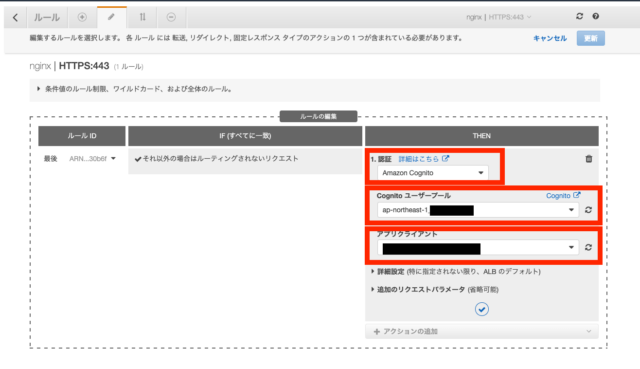Confirm the action with the checkmark circle
Viewport: 640px width, 369px height.
[x=482, y=309]
